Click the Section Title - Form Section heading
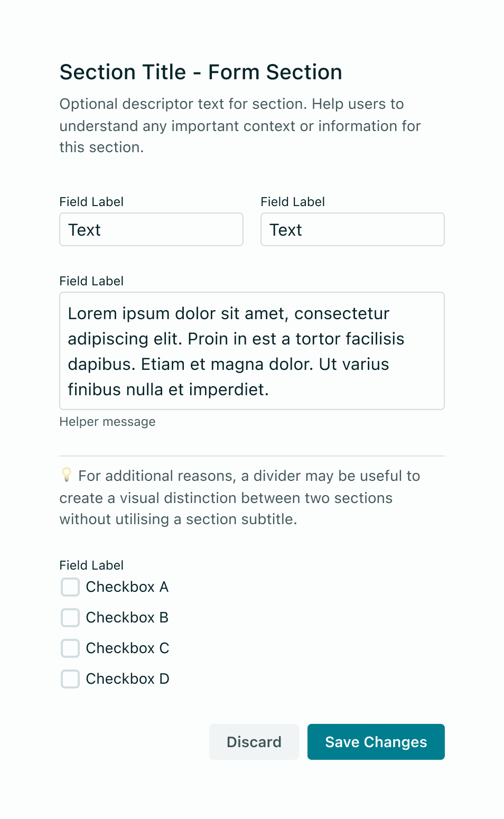This screenshot has height=819, width=504. click(201, 72)
